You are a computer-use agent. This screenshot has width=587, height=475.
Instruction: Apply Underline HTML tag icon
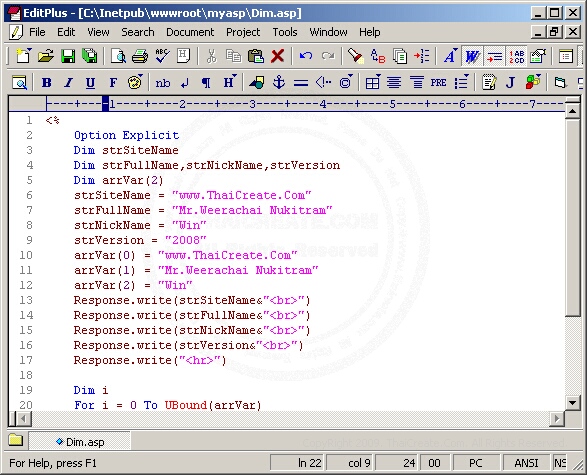coord(90,82)
